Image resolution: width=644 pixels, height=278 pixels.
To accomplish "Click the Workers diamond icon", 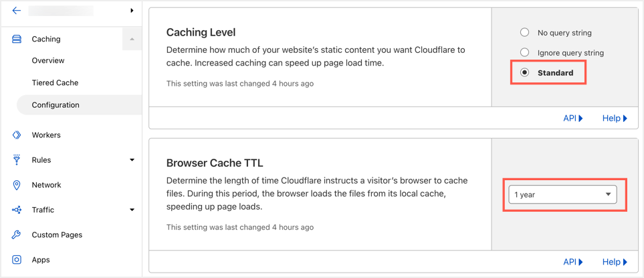I will pos(17,135).
